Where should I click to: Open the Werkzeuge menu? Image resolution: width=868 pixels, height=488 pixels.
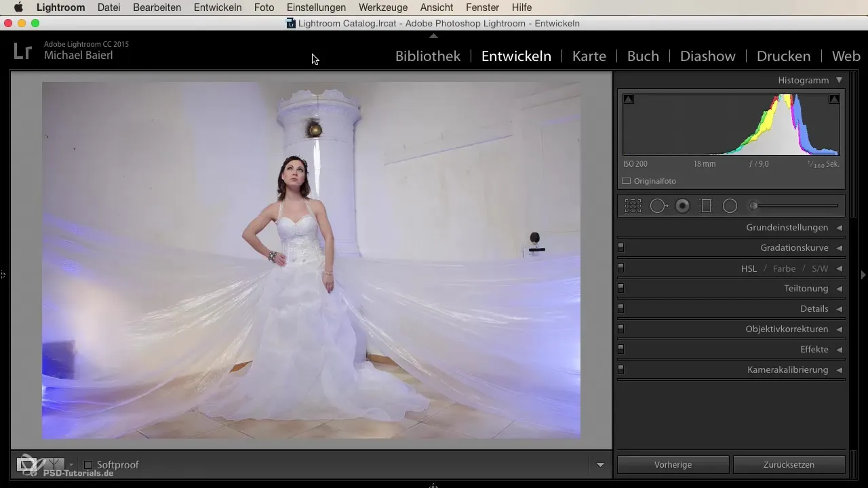[383, 7]
